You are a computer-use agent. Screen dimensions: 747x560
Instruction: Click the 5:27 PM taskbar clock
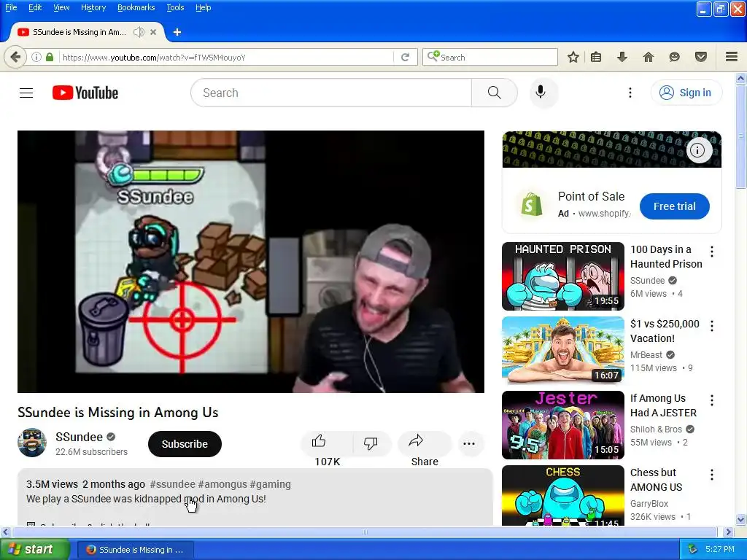click(x=720, y=550)
